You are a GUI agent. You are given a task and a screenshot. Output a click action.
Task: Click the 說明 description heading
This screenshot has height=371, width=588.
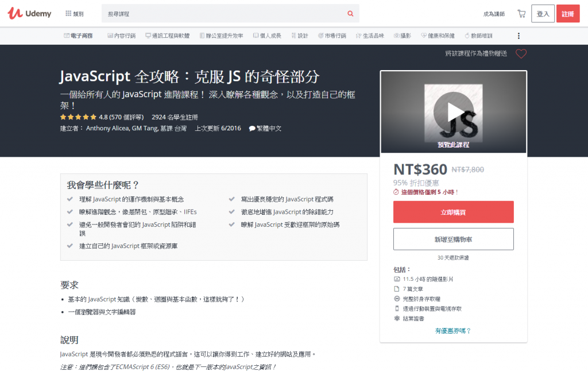69,340
